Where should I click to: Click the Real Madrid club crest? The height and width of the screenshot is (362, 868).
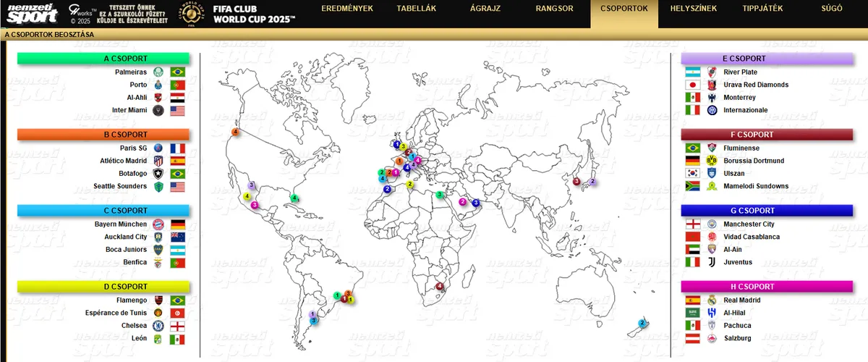(x=712, y=300)
